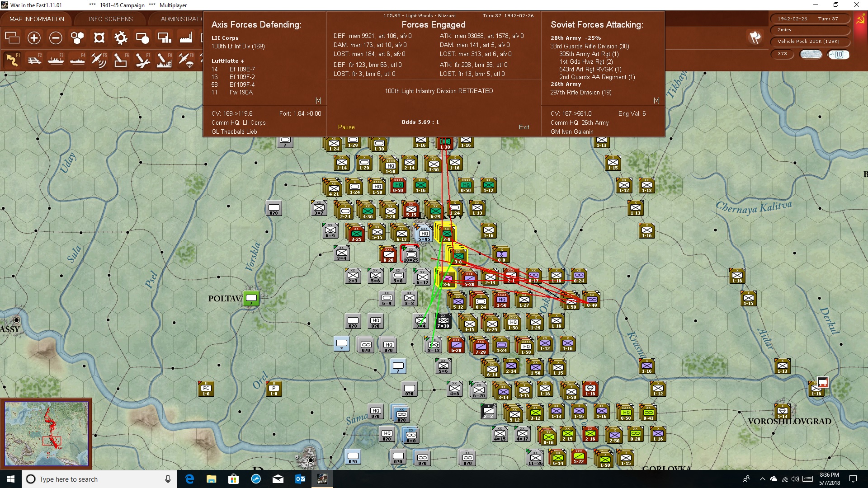Click the Vehicle Pool status field
The height and width of the screenshot is (488, 868).
(809, 42)
